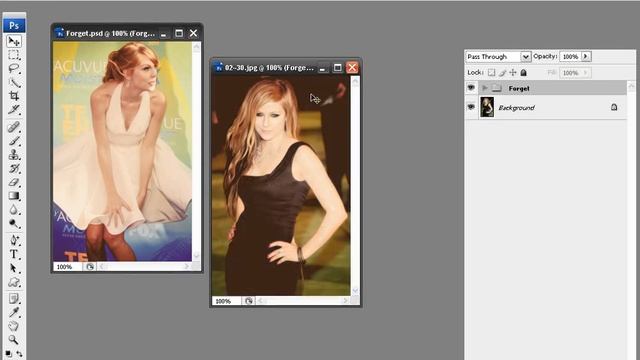
Task: Maximize the Forget.psd document window
Action: tap(179, 33)
